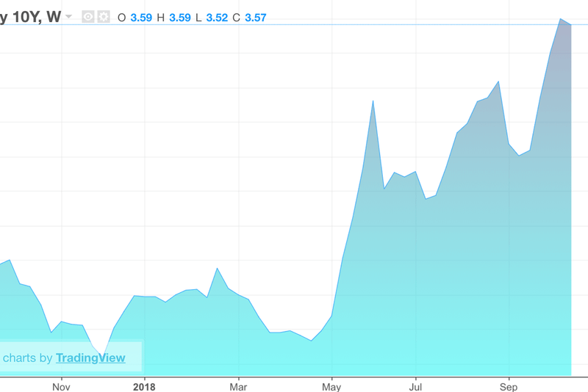Toggle series visibility with the eye icon
The image size is (588, 392).
88,17
